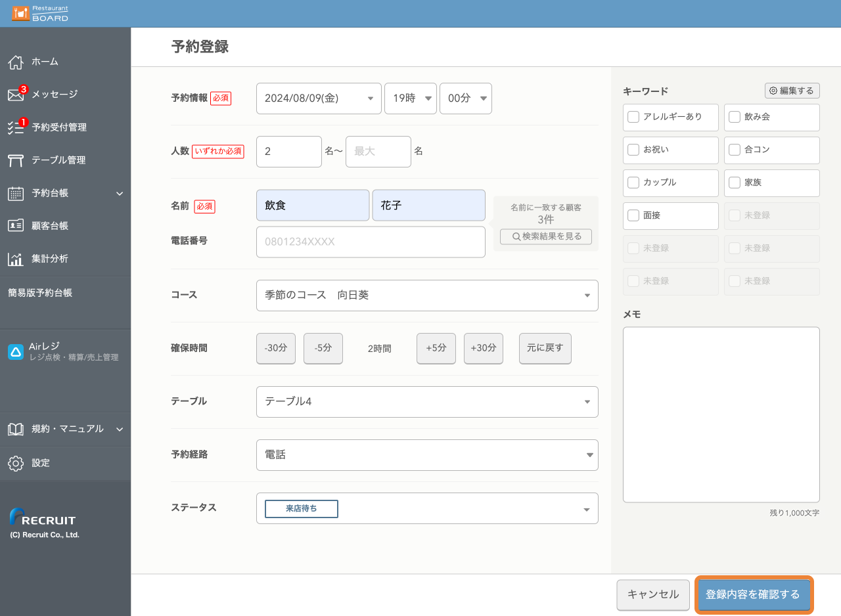Click 検索結果を見る for matching customers
The image size is (841, 616).
(545, 236)
